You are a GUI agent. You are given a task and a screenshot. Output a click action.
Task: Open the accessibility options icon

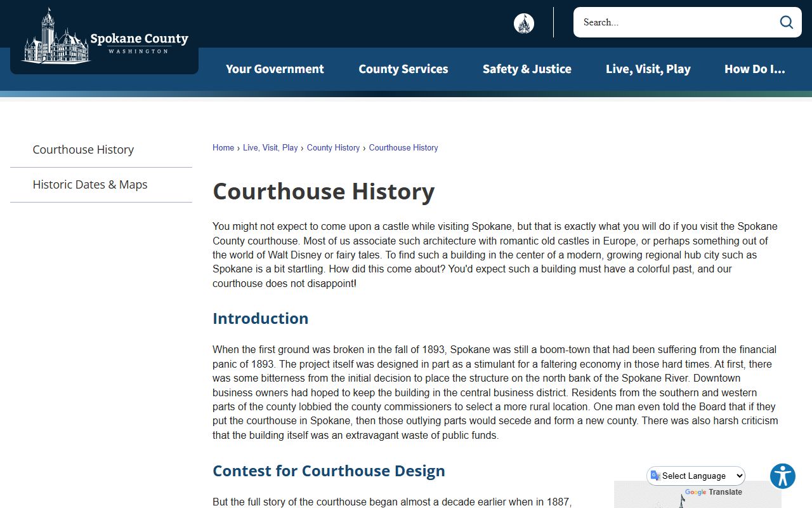pyautogui.click(x=783, y=476)
